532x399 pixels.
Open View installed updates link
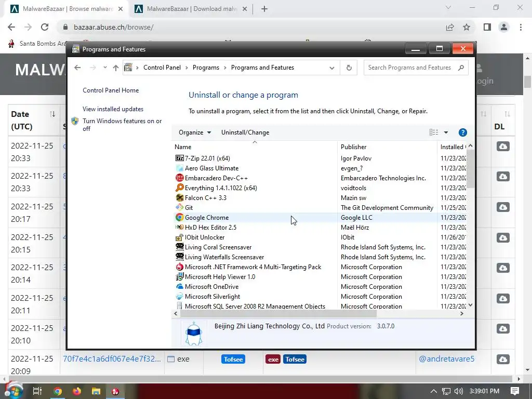click(113, 109)
